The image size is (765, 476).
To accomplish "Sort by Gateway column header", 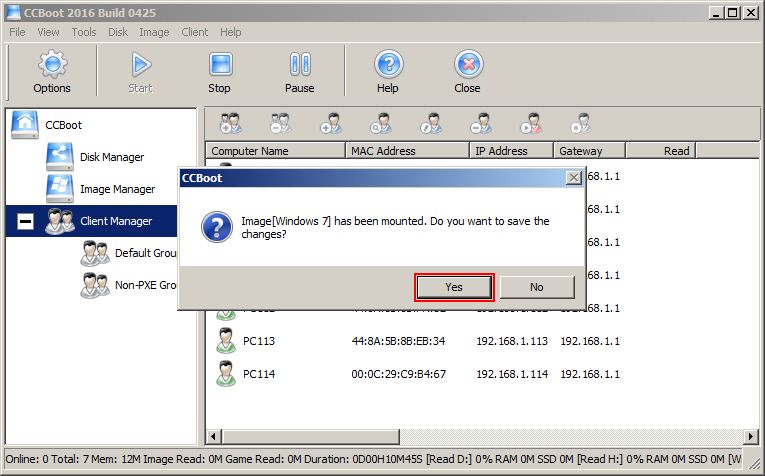I will click(589, 151).
